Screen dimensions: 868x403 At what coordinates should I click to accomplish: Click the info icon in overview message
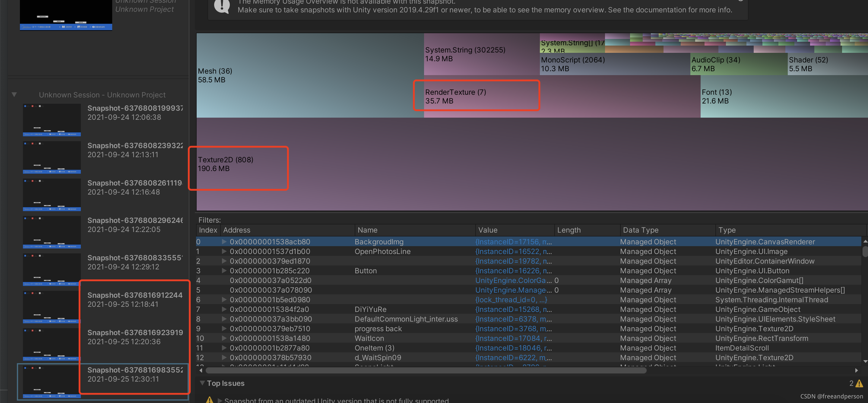pyautogui.click(x=222, y=6)
